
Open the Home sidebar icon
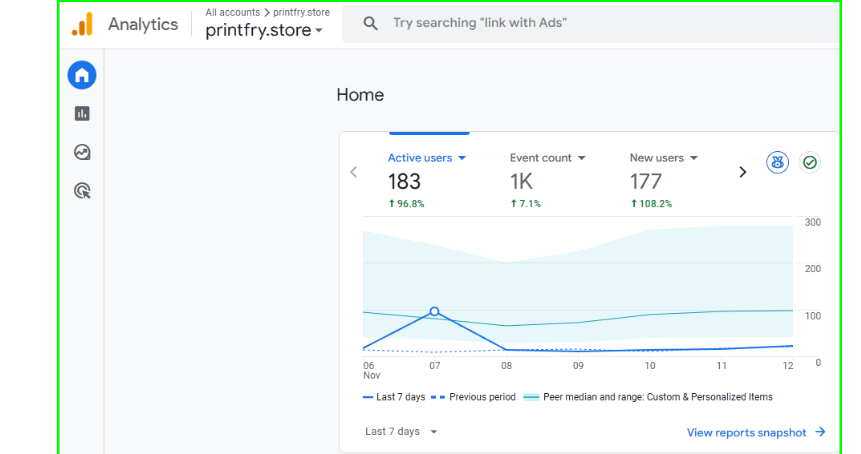(82, 75)
